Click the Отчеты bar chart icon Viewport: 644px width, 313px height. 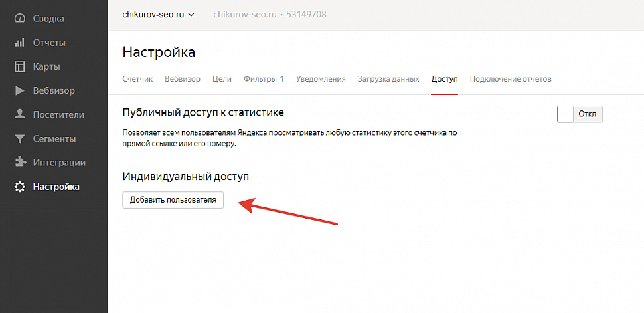[20, 43]
